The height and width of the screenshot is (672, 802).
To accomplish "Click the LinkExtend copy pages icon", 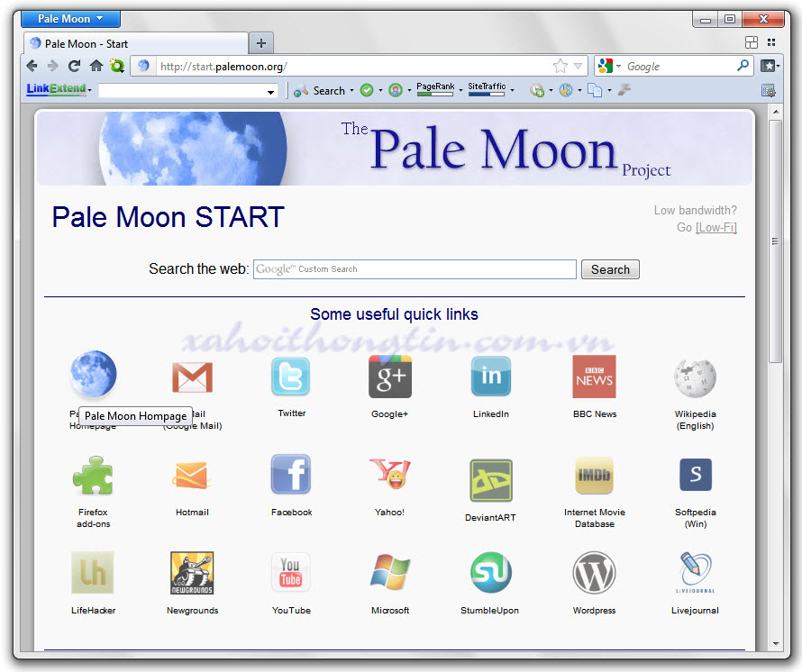I will [594, 90].
